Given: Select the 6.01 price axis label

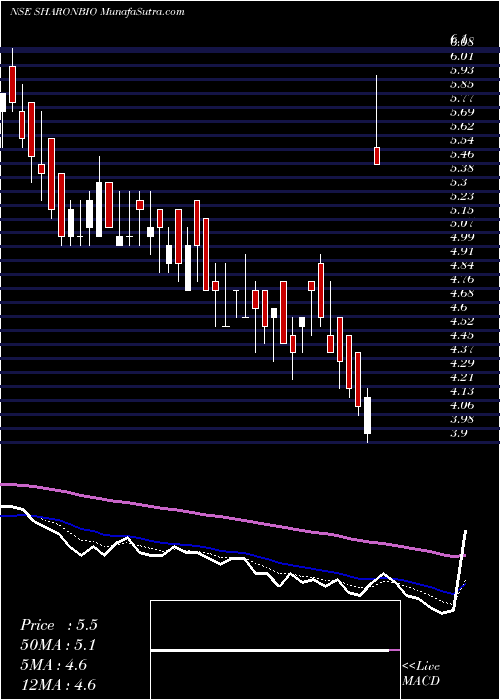Looking at the screenshot, I should tap(462, 56).
